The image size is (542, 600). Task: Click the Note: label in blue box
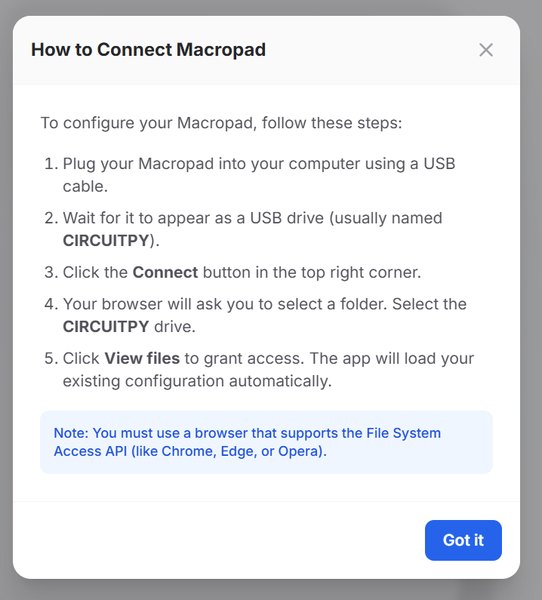pos(71,433)
